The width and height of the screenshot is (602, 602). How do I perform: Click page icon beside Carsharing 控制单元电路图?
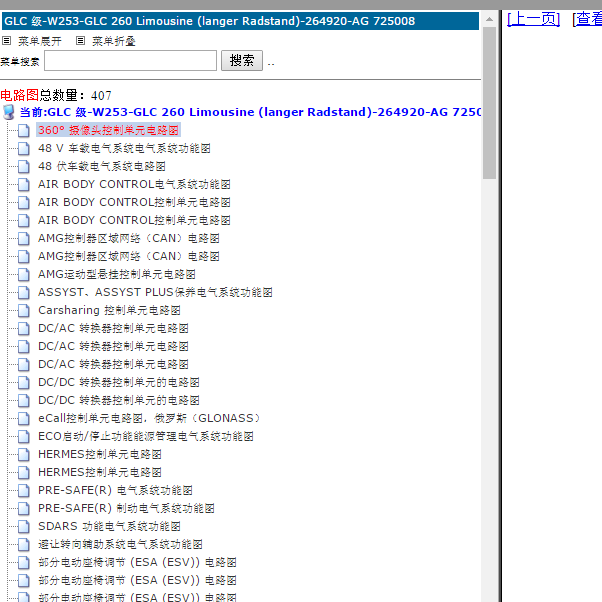point(24,311)
